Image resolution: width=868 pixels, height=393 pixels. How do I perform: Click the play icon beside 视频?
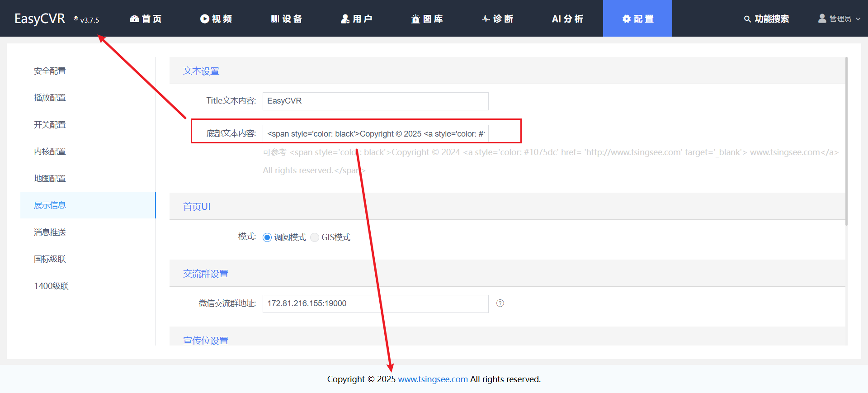tap(204, 19)
